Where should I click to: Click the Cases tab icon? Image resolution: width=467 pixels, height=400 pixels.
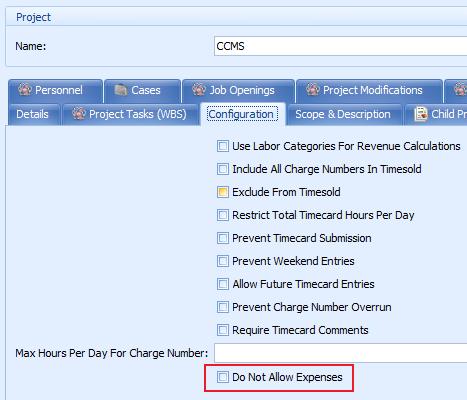[121, 90]
